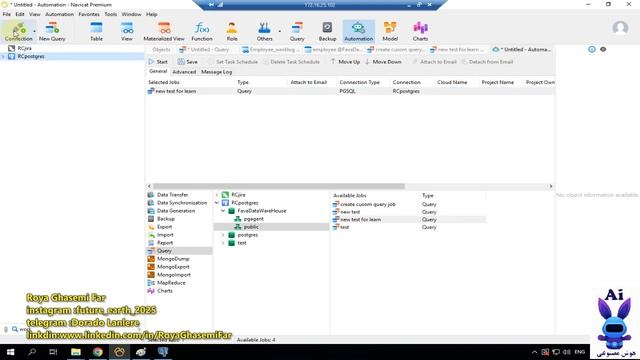Open File Explorer from the taskbar
This screenshot has width=640, height=360.
pyautogui.click(x=76, y=352)
